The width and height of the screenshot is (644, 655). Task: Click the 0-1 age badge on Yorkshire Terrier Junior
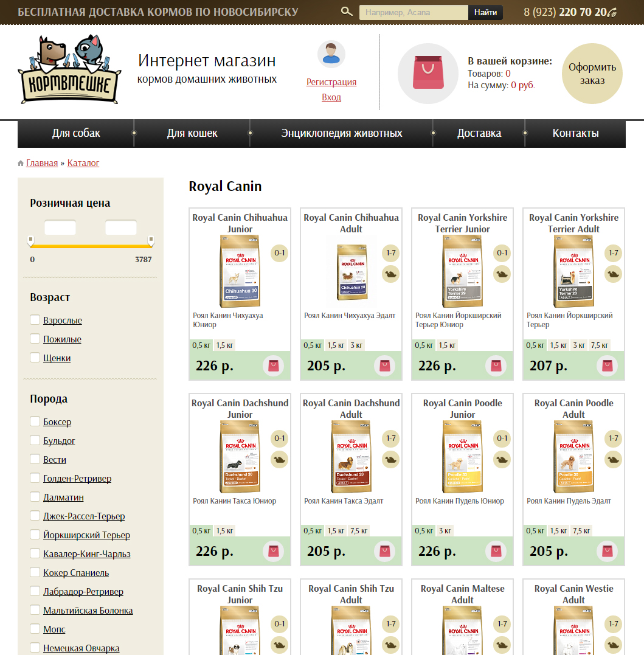click(502, 253)
